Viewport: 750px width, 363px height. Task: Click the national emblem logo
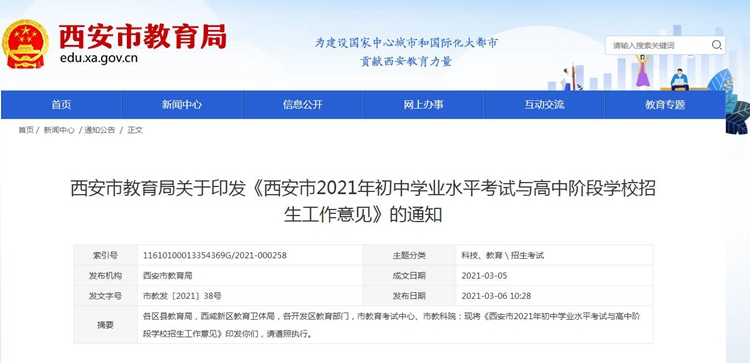pos(25,44)
